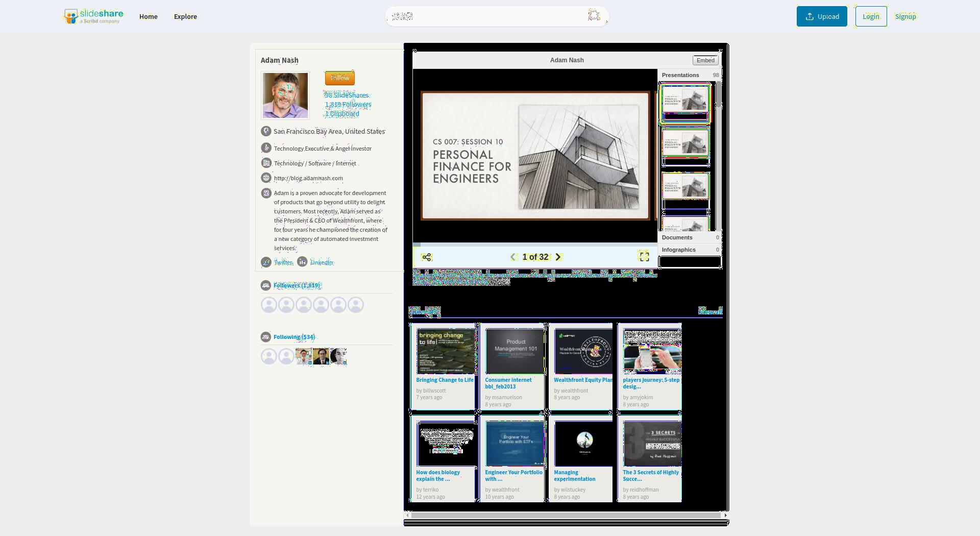980x536 pixels.
Task: Open the Signup link
Action: (x=905, y=16)
